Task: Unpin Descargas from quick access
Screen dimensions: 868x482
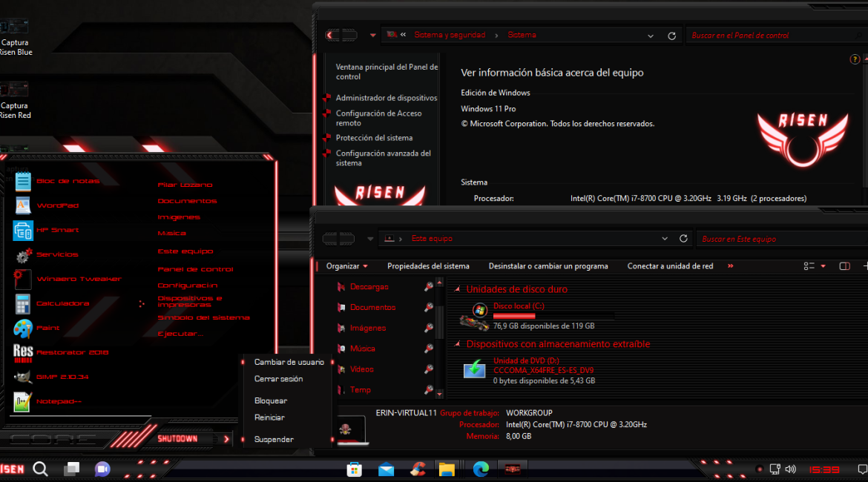Action: pyautogui.click(x=429, y=287)
